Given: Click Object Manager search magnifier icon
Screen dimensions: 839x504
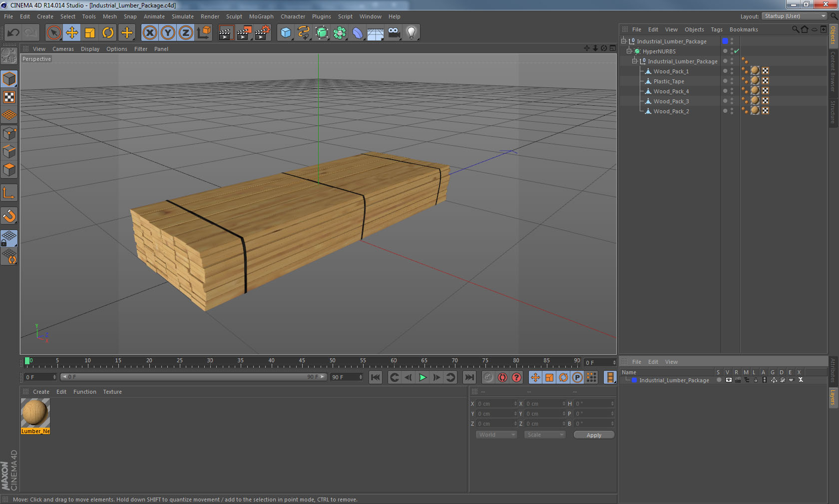Looking at the screenshot, I should pyautogui.click(x=795, y=29).
